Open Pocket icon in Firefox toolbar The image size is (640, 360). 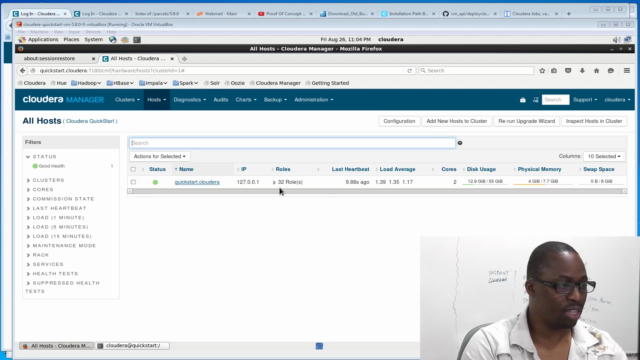(x=568, y=71)
